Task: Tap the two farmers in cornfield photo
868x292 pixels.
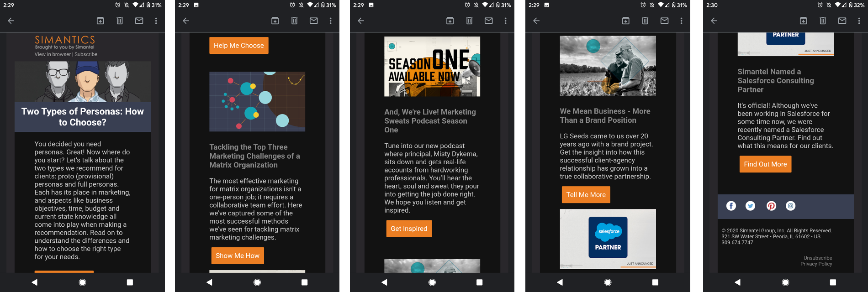Action: click(608, 66)
